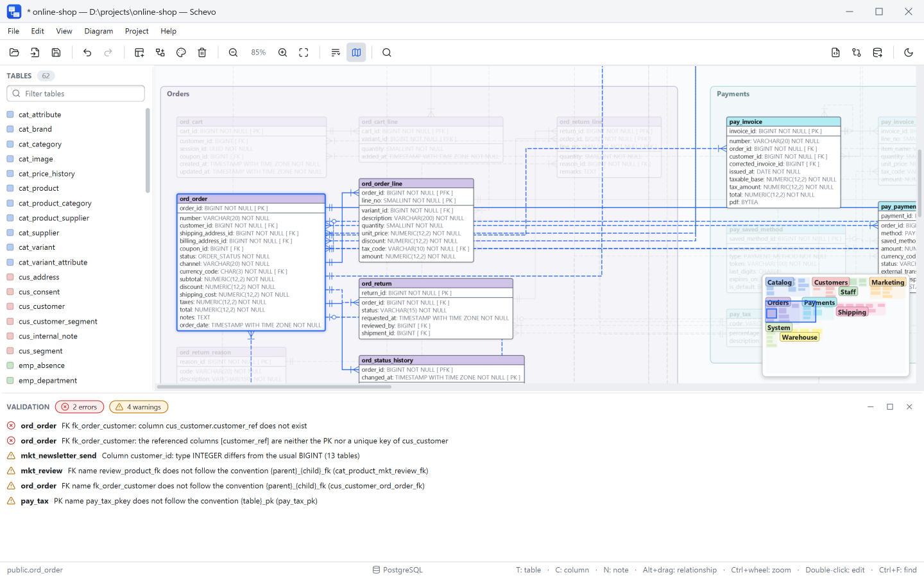Click PostgreSQL dialect in status bar
This screenshot has width=924, height=578.
coord(398,570)
